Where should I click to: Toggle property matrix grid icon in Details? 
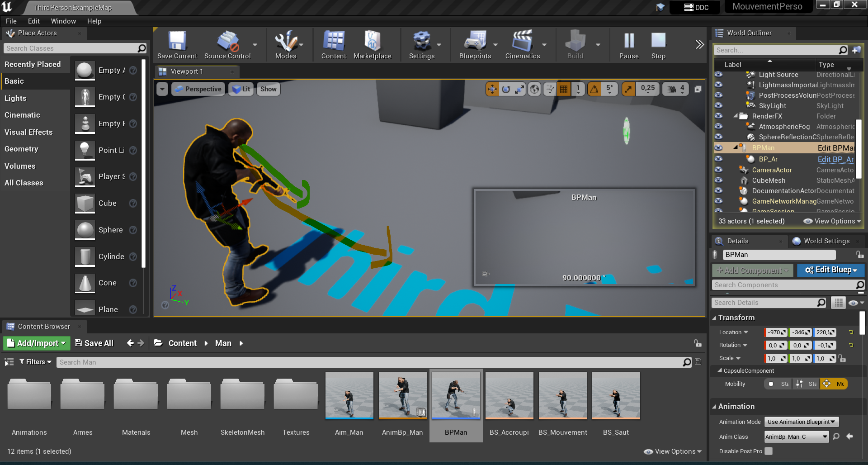[839, 303]
